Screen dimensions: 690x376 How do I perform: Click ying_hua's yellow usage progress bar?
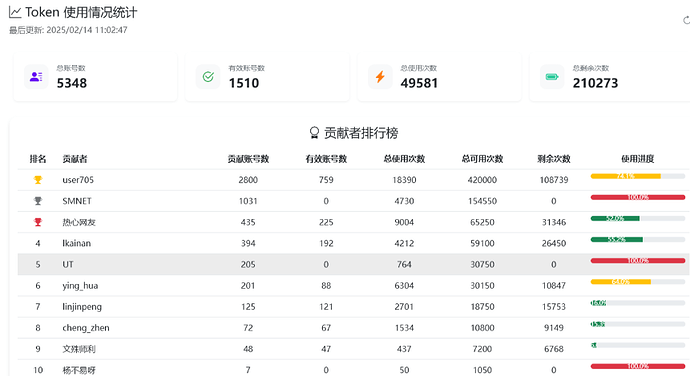click(638, 282)
